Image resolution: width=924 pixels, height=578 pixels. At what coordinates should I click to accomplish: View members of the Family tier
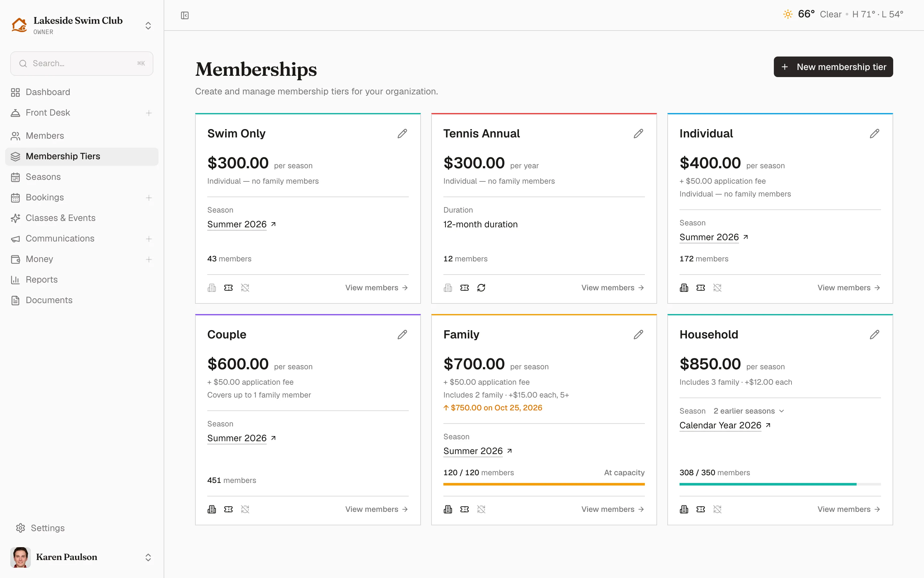click(612, 509)
